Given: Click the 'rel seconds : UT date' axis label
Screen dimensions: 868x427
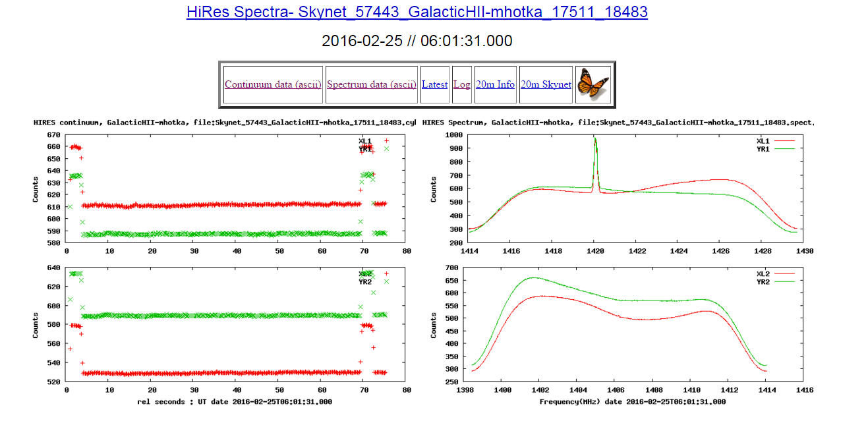Looking at the screenshot, I should 234,401.
